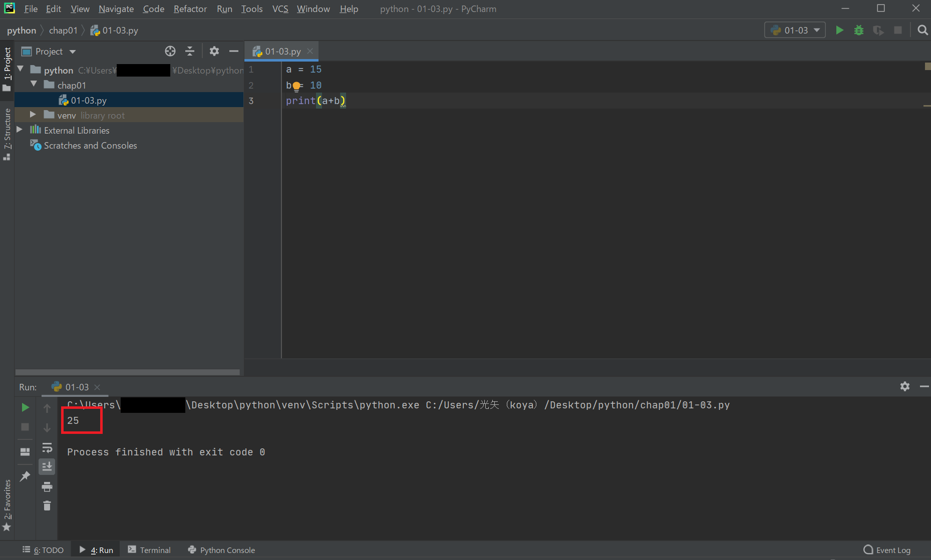Image resolution: width=931 pixels, height=560 pixels.
Task: Expand External Libraries node
Action: coord(20,130)
